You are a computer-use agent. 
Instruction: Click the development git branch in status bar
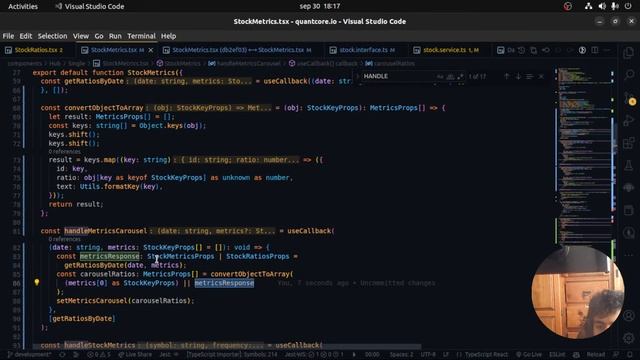pos(29,355)
